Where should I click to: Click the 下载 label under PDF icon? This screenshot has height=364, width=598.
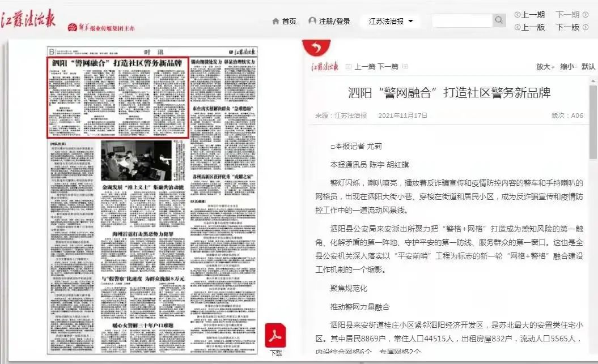coord(276,353)
